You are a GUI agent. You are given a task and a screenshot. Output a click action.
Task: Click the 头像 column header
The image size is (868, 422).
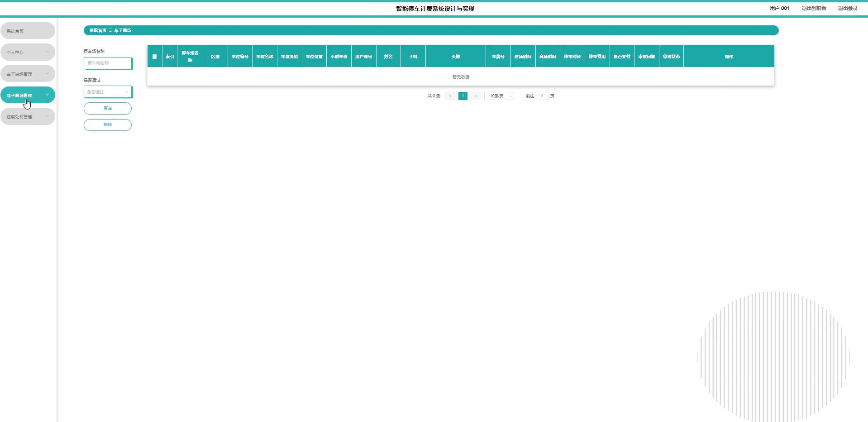click(456, 57)
